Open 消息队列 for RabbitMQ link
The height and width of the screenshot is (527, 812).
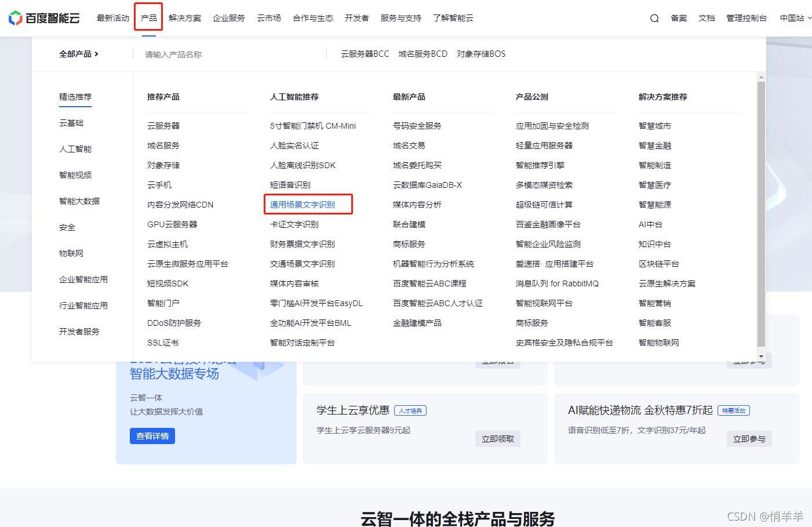pos(557,284)
